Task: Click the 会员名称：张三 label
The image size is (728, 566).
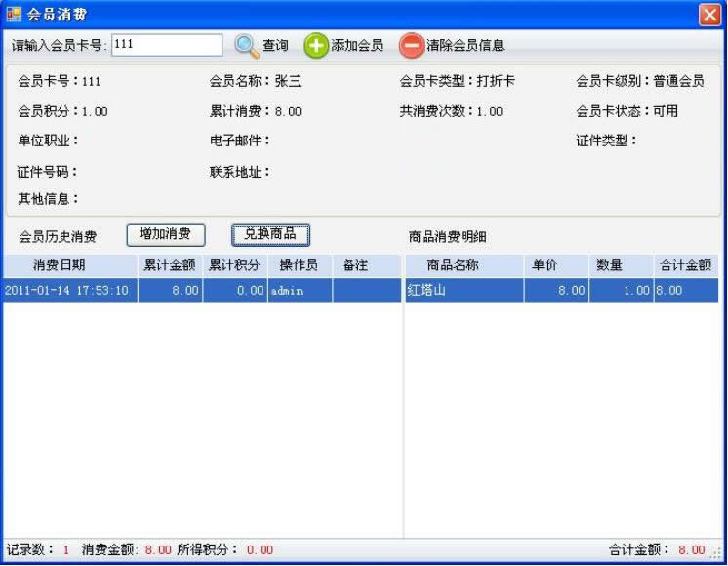Action: [x=256, y=81]
